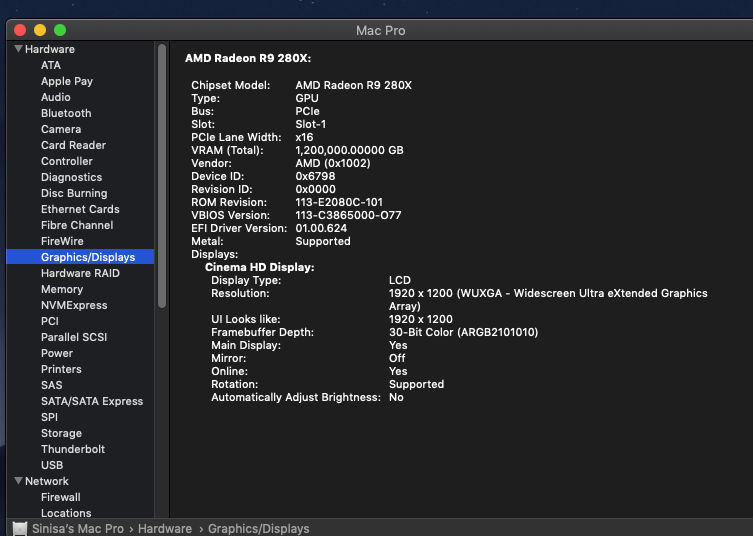Click Sinisa's Mac Pro in the path bar

(x=78, y=528)
